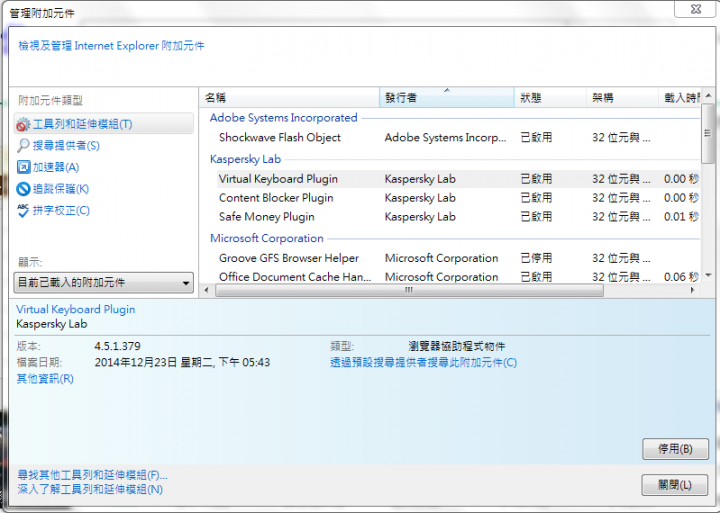Click the horizontal scrollbar thumb
The height and width of the screenshot is (513, 720).
pyautogui.click(x=409, y=290)
